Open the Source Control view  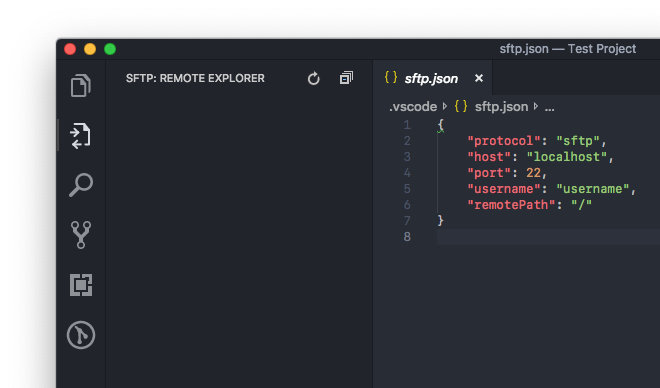tap(81, 235)
